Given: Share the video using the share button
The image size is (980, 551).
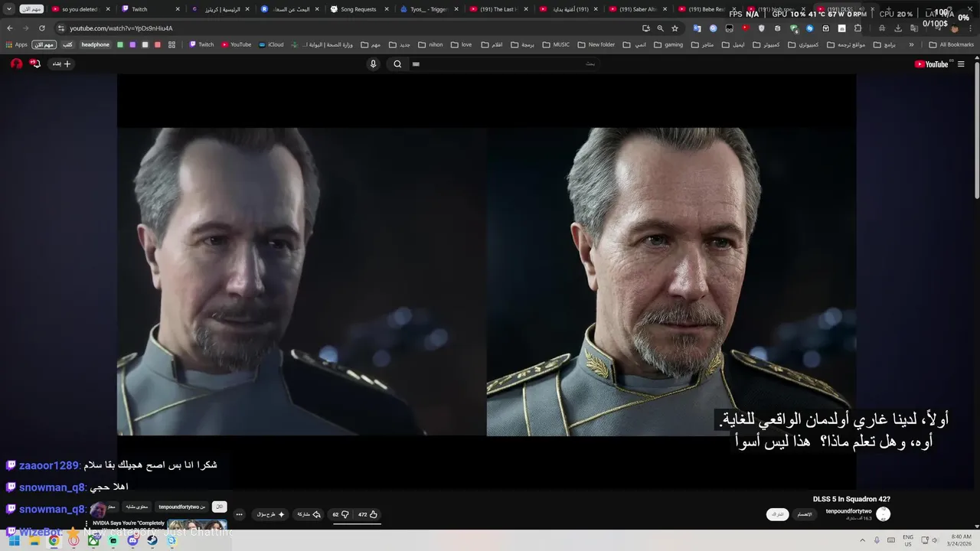Looking at the screenshot, I should [309, 514].
